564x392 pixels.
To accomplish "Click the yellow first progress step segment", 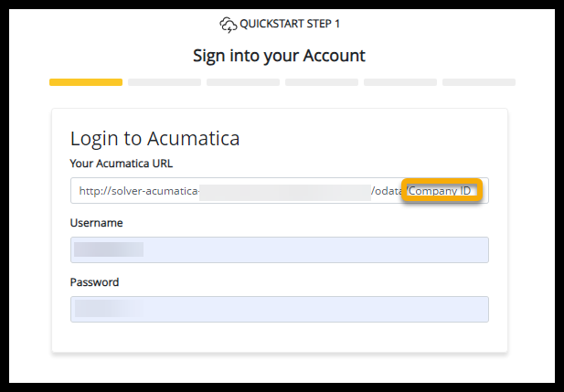I will (x=86, y=82).
